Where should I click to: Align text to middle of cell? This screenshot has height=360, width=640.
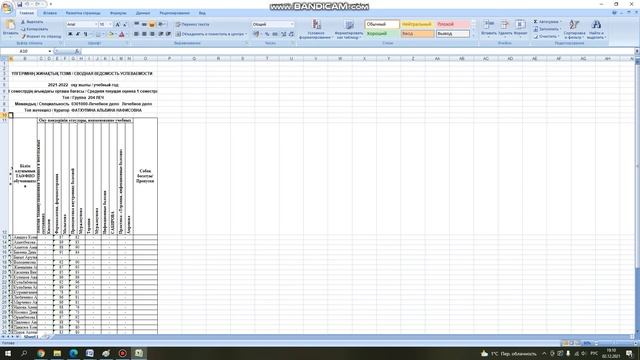pos(144,24)
